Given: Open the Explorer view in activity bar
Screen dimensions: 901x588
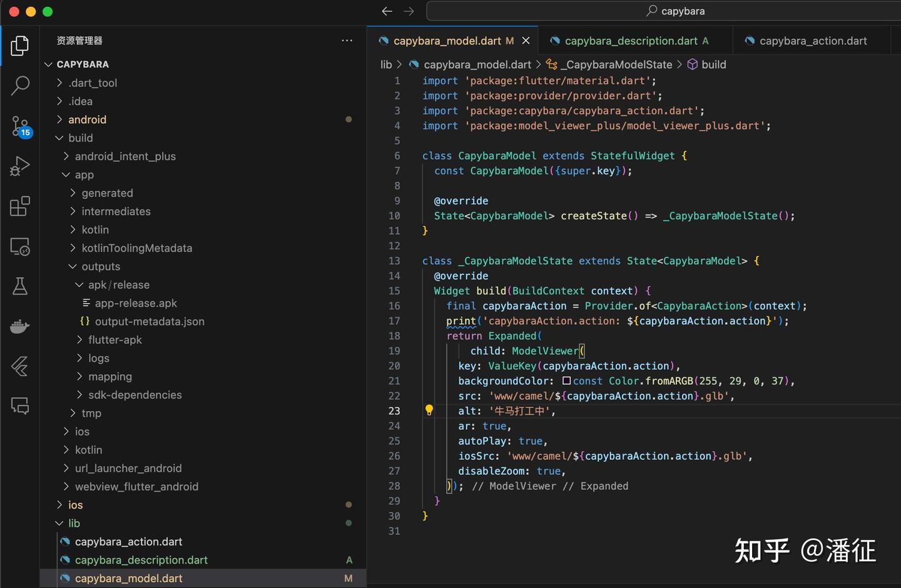Looking at the screenshot, I should click(20, 46).
